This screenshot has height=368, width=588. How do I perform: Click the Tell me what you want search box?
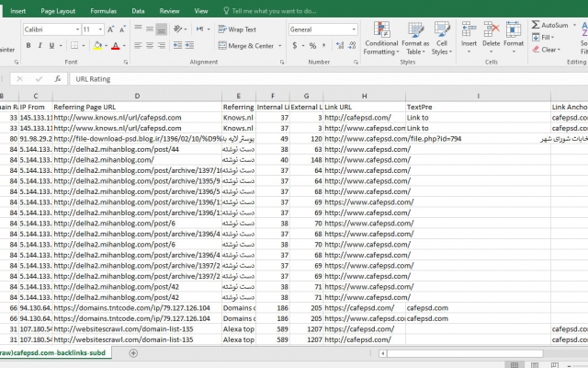click(x=270, y=11)
